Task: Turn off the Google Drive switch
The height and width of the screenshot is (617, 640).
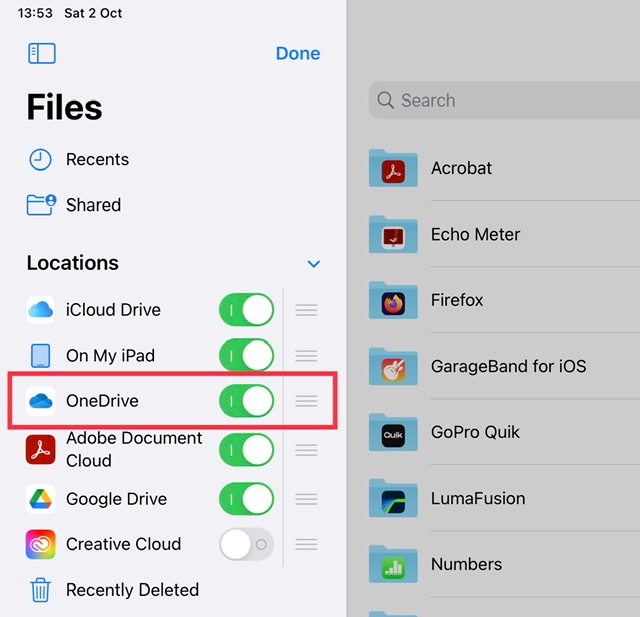Action: (x=247, y=499)
